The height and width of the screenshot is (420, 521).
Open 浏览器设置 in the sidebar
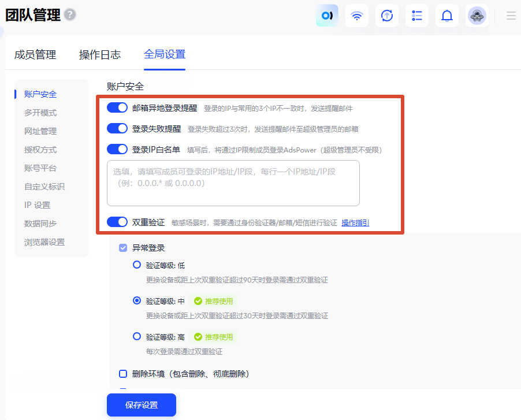pos(44,242)
